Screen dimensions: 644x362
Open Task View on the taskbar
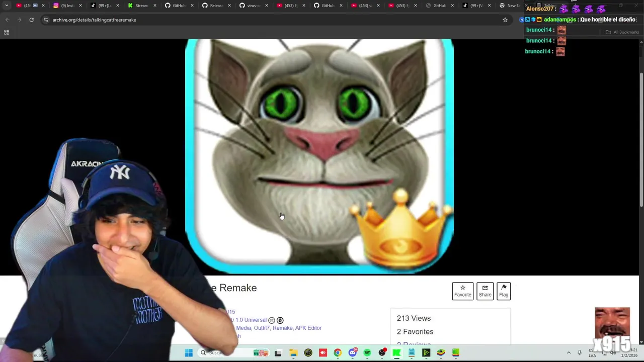click(x=278, y=353)
